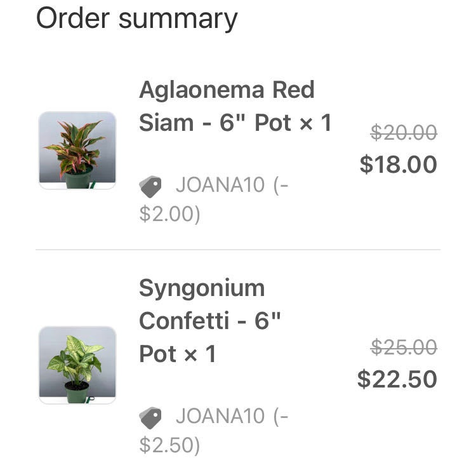This screenshot has height=465, width=476.
Task: Click the discount tag icon under Syngonium
Action: click(150, 417)
